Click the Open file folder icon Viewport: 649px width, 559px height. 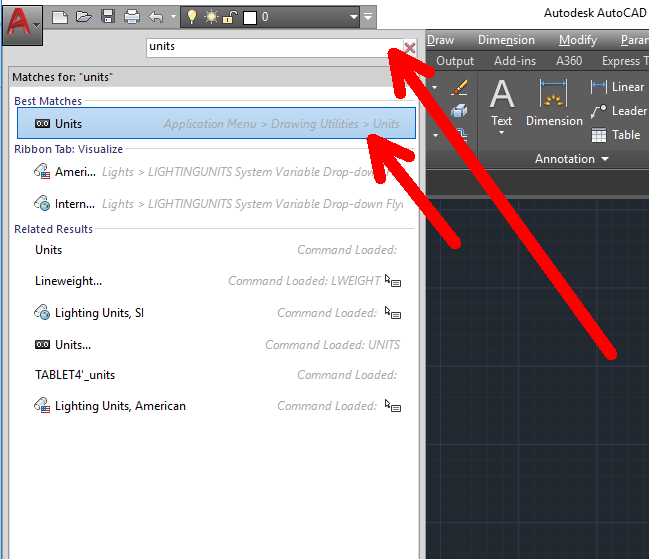tap(84, 17)
